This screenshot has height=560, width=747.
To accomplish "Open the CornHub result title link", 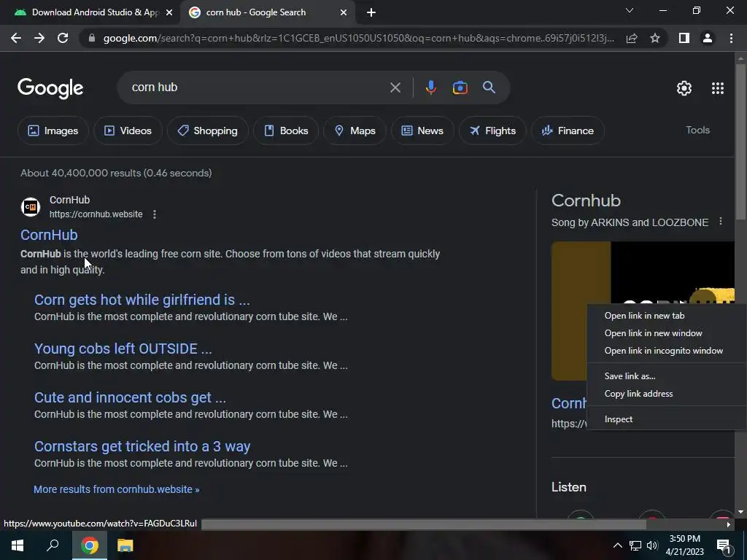I will point(49,235).
